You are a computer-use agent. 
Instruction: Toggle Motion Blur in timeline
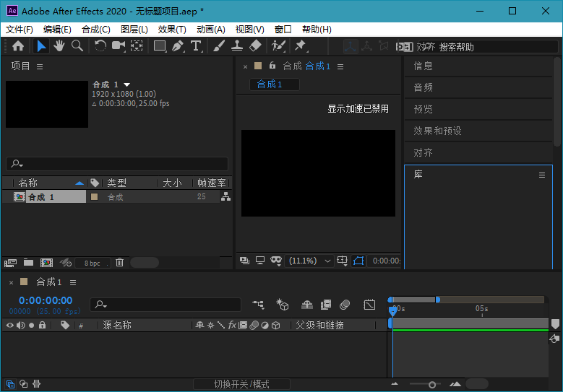345,305
